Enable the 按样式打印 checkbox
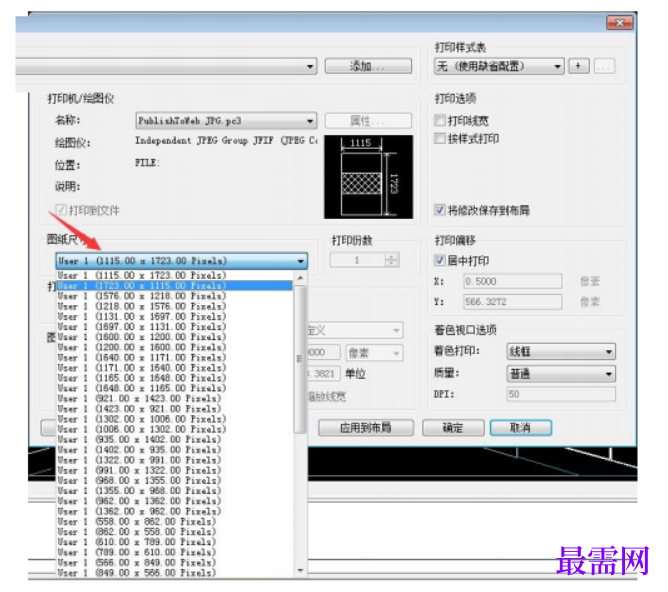 pyautogui.click(x=440, y=138)
